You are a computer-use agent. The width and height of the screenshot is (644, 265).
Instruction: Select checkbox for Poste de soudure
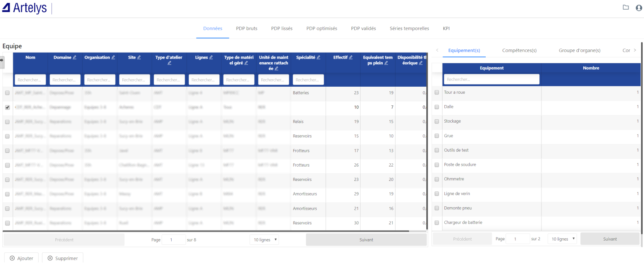tap(437, 165)
